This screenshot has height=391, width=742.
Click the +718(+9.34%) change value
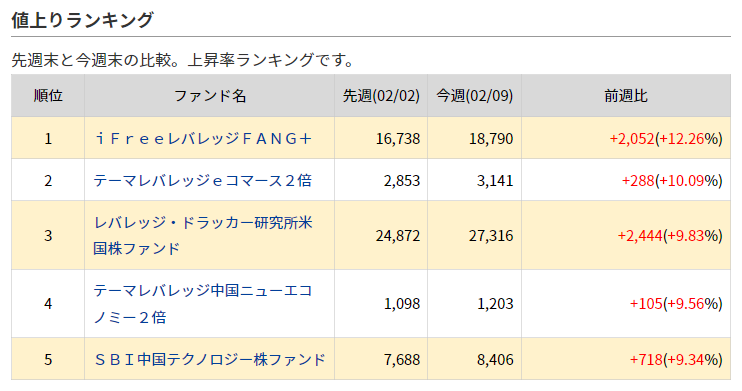pos(676,359)
